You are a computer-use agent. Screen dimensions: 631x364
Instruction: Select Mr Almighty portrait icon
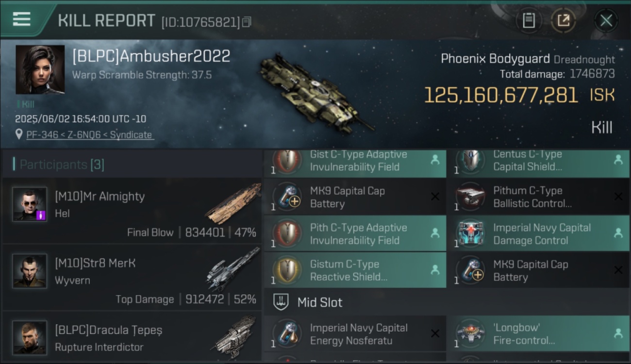click(x=30, y=204)
